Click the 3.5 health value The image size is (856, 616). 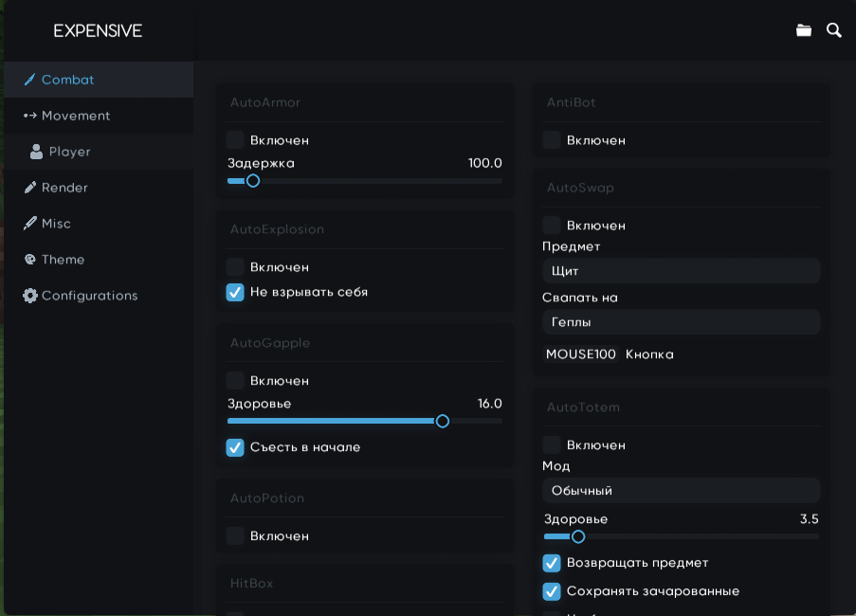[x=809, y=519]
